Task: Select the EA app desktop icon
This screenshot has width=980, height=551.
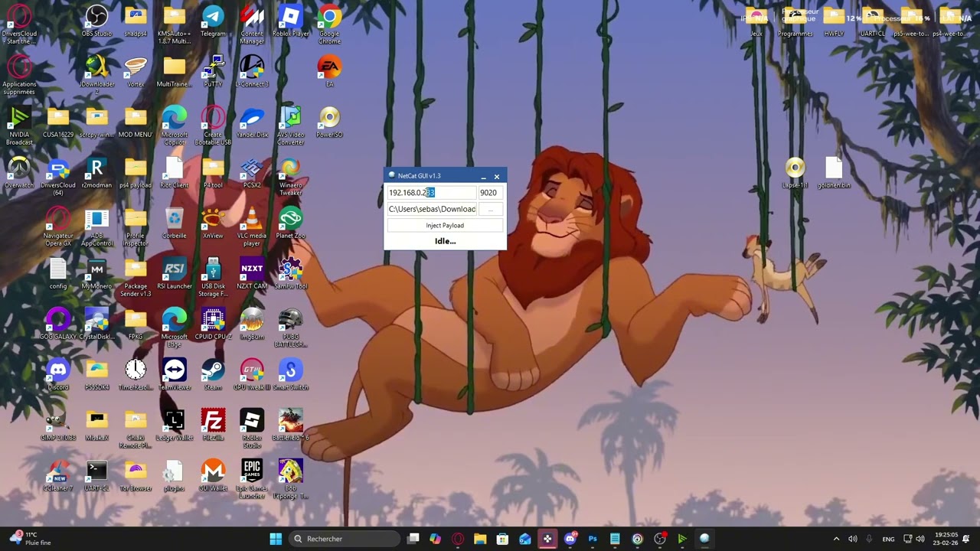Action: [x=329, y=72]
